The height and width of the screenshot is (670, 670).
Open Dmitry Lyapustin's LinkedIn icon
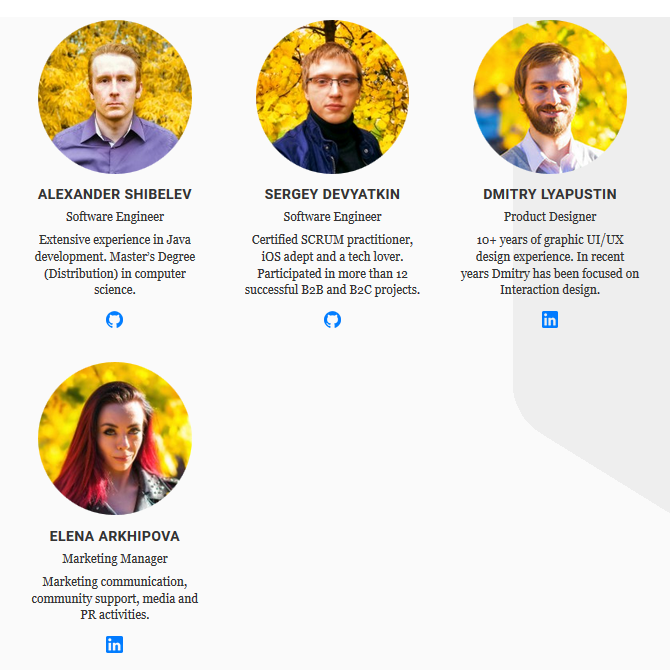pyautogui.click(x=550, y=320)
